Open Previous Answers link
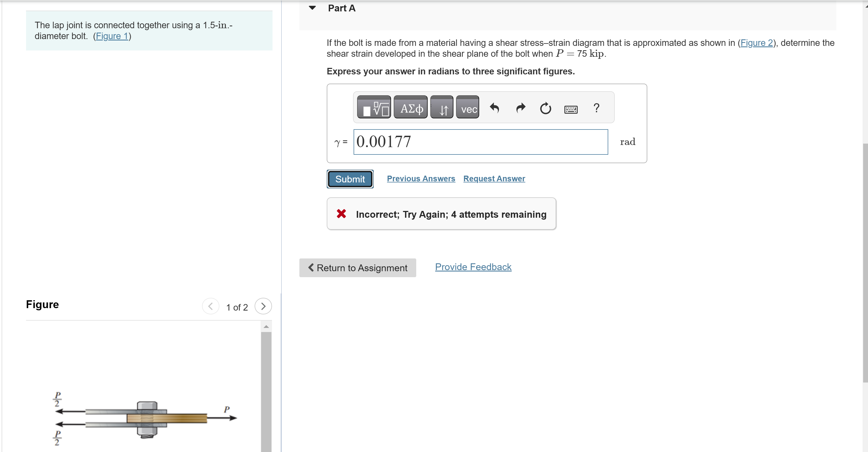868x452 pixels. pos(421,178)
